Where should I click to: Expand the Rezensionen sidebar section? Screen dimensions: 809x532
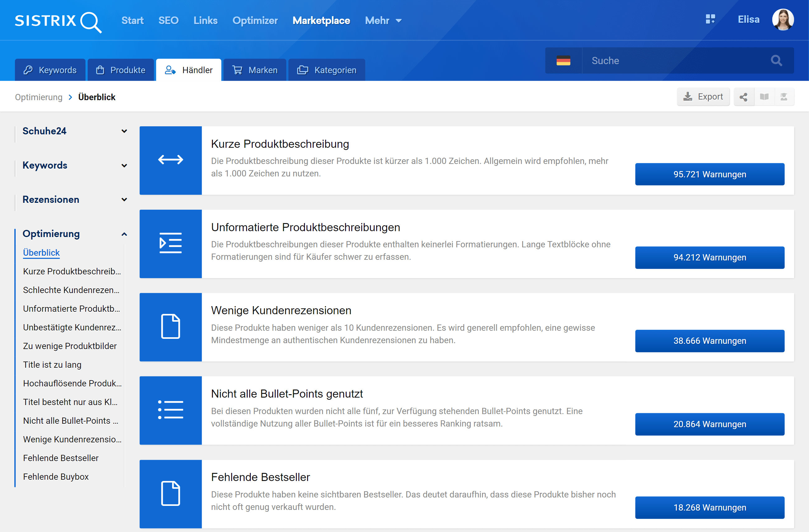click(x=124, y=199)
